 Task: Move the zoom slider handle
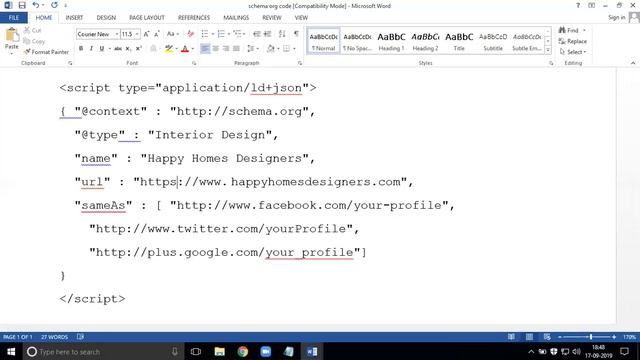(591, 337)
